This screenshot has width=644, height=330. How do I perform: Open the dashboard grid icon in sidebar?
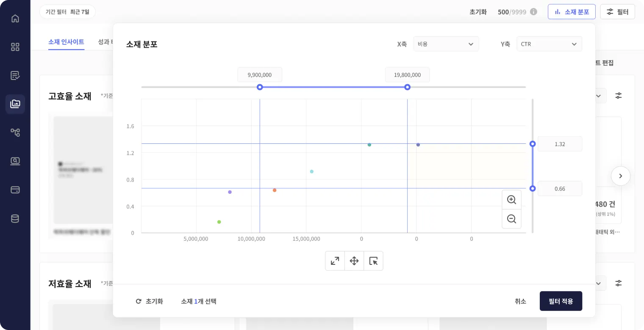[x=15, y=47]
